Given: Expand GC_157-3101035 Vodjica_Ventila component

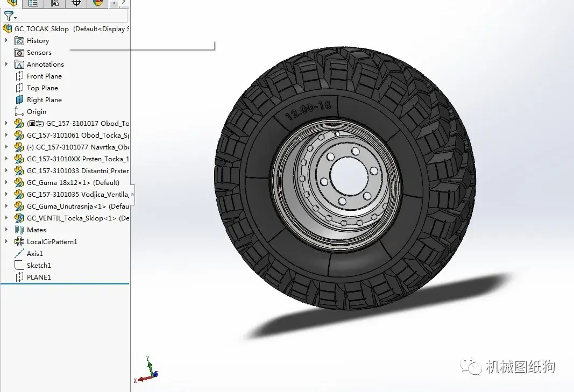Looking at the screenshot, I should tap(6, 194).
